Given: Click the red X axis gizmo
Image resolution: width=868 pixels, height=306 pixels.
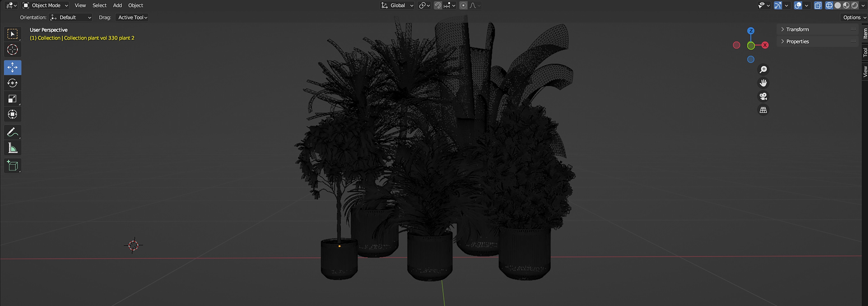Looking at the screenshot, I should (x=765, y=45).
